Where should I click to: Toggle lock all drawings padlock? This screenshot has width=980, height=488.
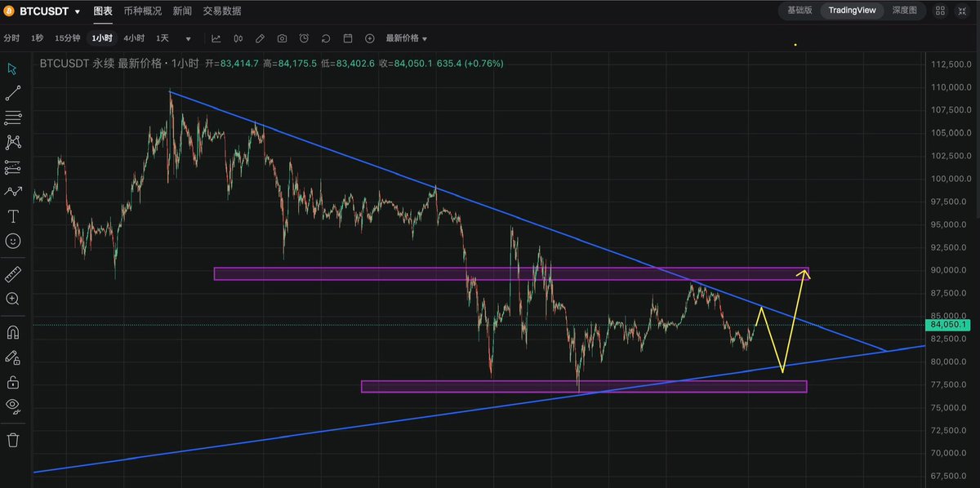tap(12, 381)
